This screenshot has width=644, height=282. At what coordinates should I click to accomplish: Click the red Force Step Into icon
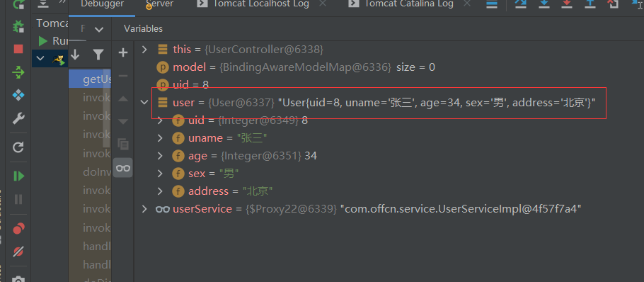pyautogui.click(x=567, y=4)
